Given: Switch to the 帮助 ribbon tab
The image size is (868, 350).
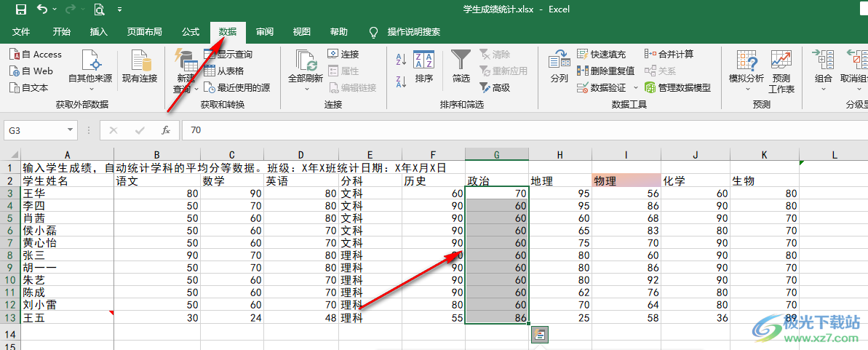Looking at the screenshot, I should point(339,32).
